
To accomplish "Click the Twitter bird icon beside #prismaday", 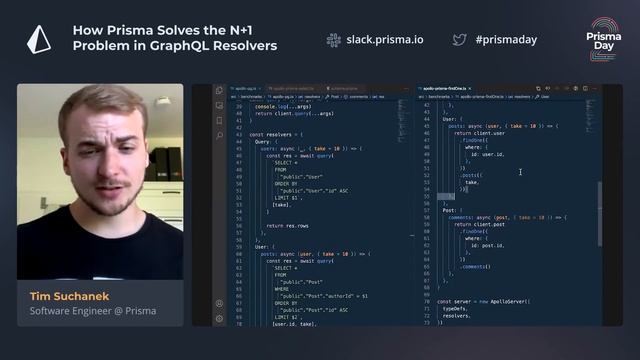I will [x=459, y=40].
